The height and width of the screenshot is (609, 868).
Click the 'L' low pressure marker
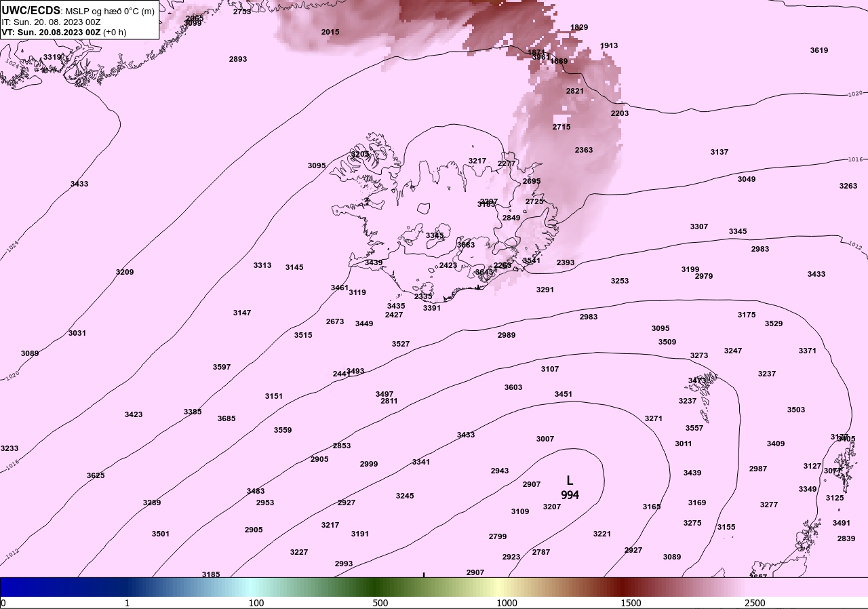[570, 480]
